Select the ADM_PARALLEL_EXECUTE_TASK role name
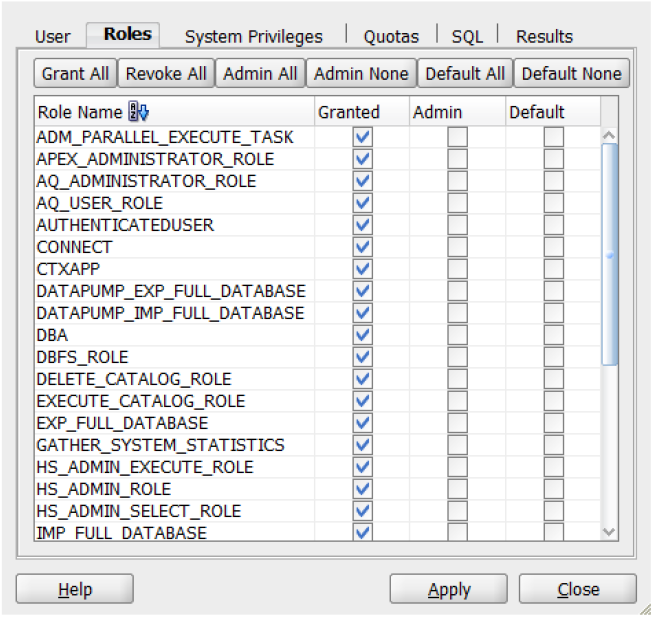This screenshot has width=655, height=619. [165, 137]
